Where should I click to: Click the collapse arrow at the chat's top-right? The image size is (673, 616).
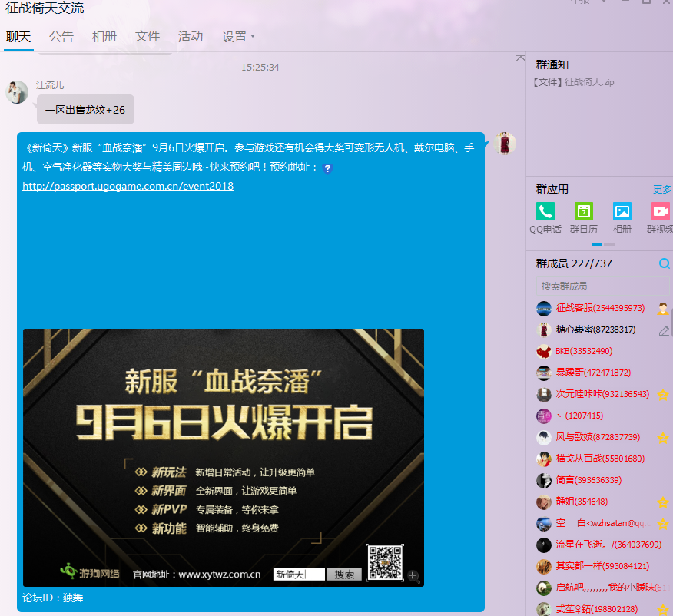pos(520,58)
